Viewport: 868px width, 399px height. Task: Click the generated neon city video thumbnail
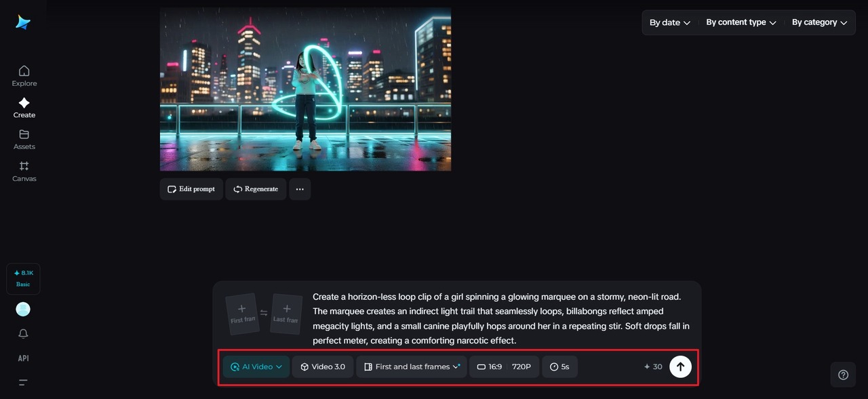click(305, 89)
